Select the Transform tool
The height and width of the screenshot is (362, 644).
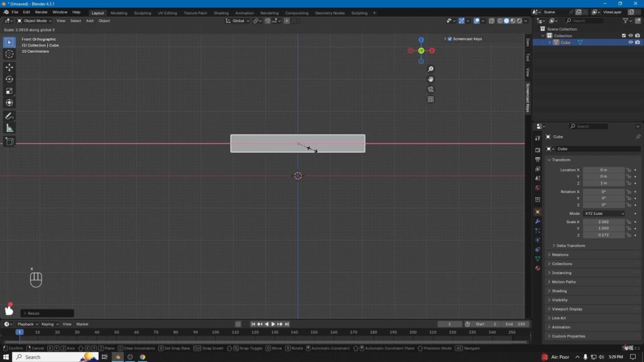point(9,103)
